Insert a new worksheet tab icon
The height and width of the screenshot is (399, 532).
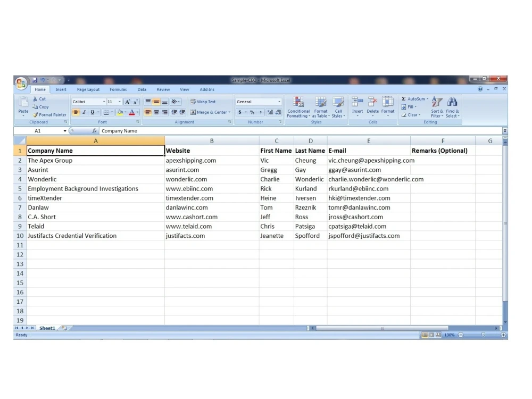[x=64, y=328]
